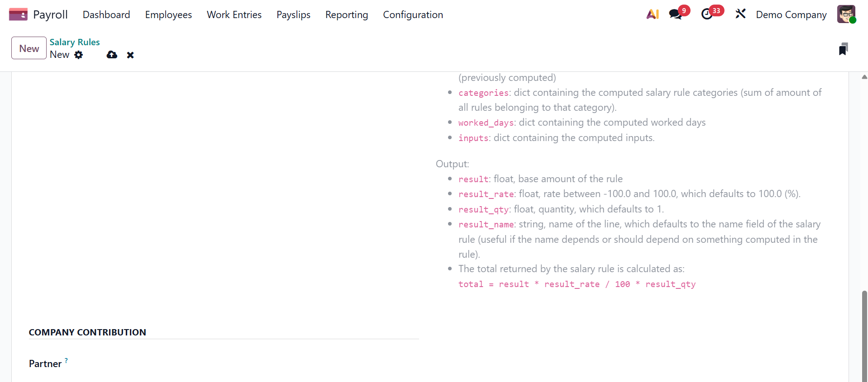
Task: Click the Payroll app logo icon
Action: [18, 14]
